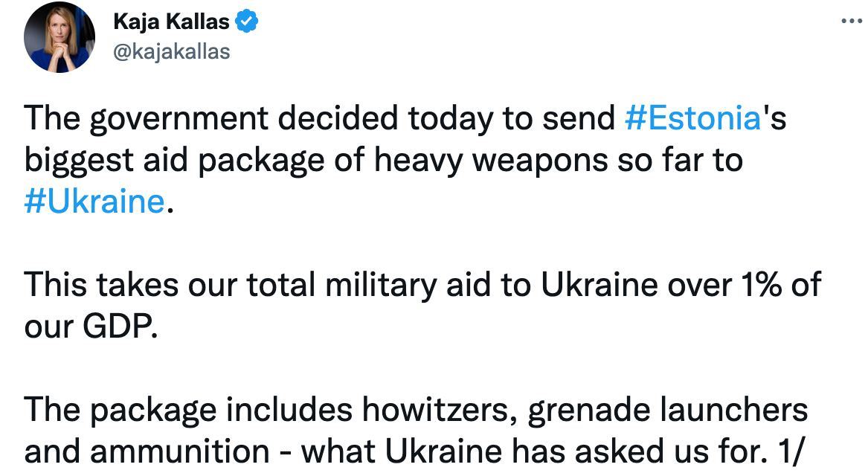Viewport: 868px width, 476px height.
Task: Follow the #Estonia hashtag
Action: tap(692, 119)
